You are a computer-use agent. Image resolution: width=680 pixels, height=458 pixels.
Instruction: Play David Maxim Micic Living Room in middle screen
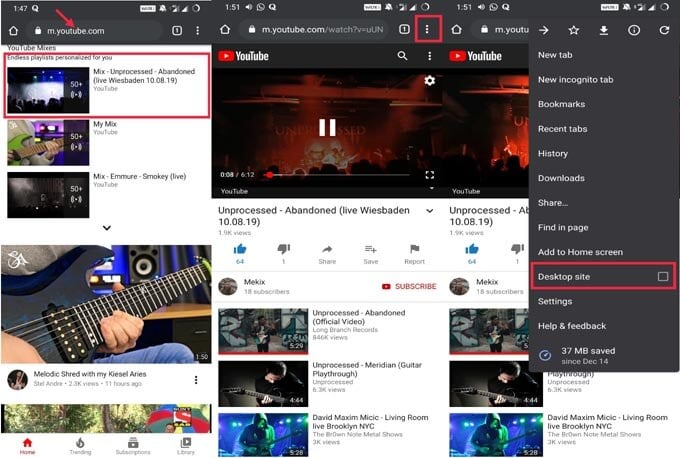pos(325,435)
